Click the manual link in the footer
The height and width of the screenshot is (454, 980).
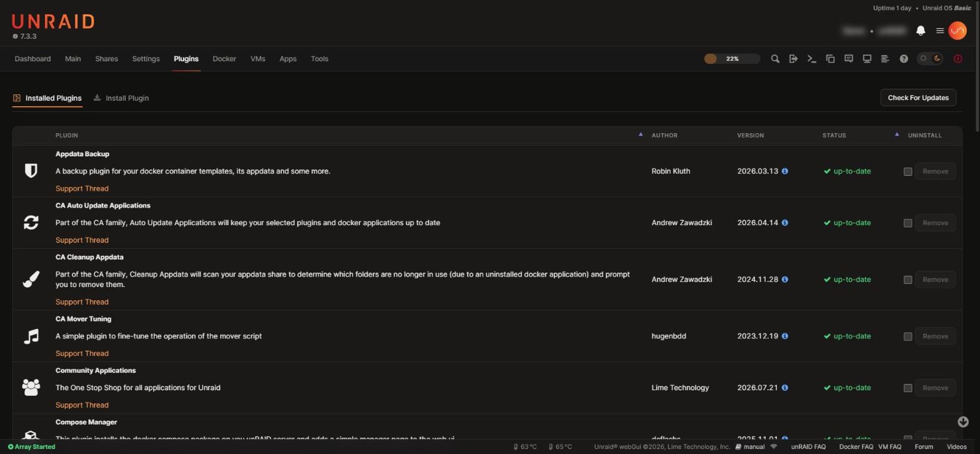pyautogui.click(x=750, y=447)
